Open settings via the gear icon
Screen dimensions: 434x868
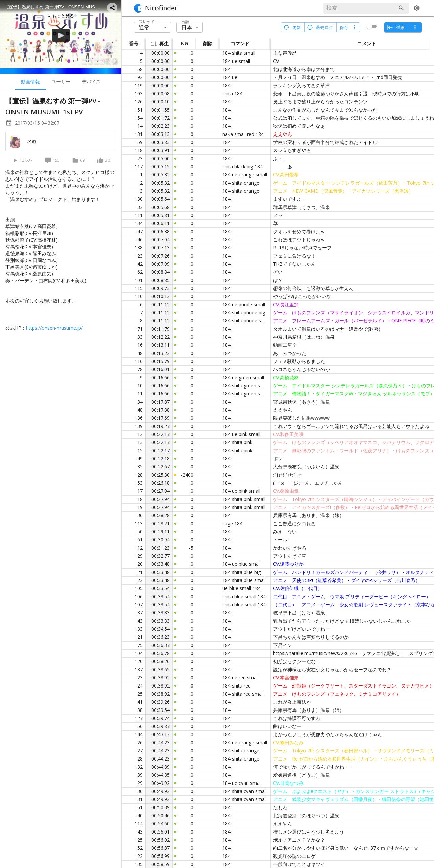tap(417, 8)
